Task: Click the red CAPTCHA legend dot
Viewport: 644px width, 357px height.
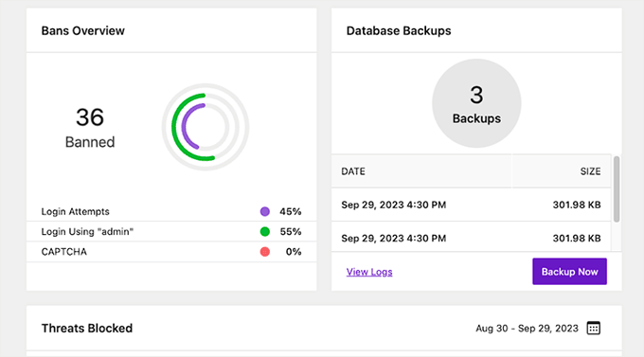Action: [265, 252]
